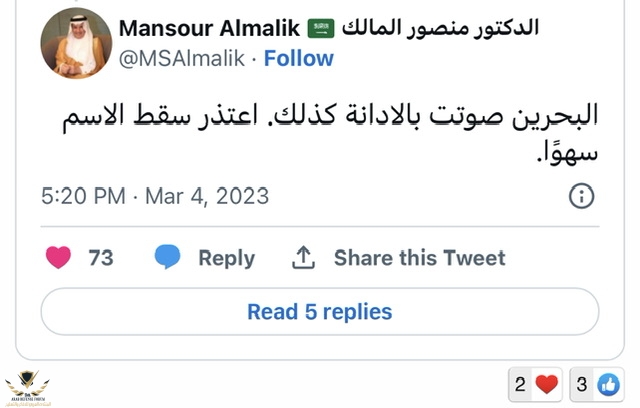Click the blue reply speech bubble icon
The height and width of the screenshot is (408, 640).
click(167, 257)
